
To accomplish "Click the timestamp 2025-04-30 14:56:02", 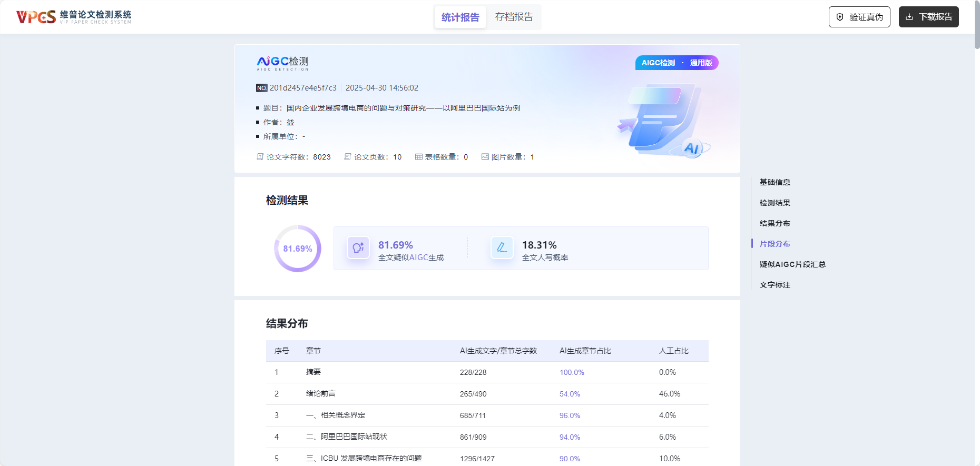I will tap(382, 88).
